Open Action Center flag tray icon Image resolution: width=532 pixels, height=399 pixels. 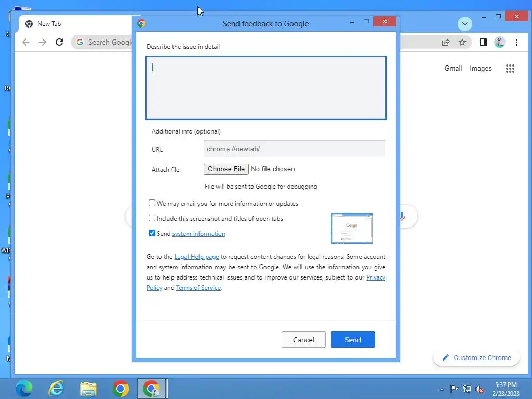pos(454,389)
